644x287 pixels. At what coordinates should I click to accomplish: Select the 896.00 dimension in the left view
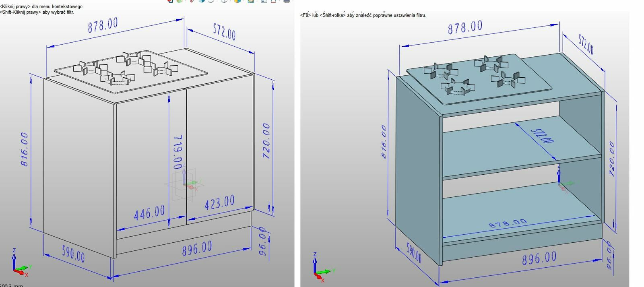tap(197, 248)
